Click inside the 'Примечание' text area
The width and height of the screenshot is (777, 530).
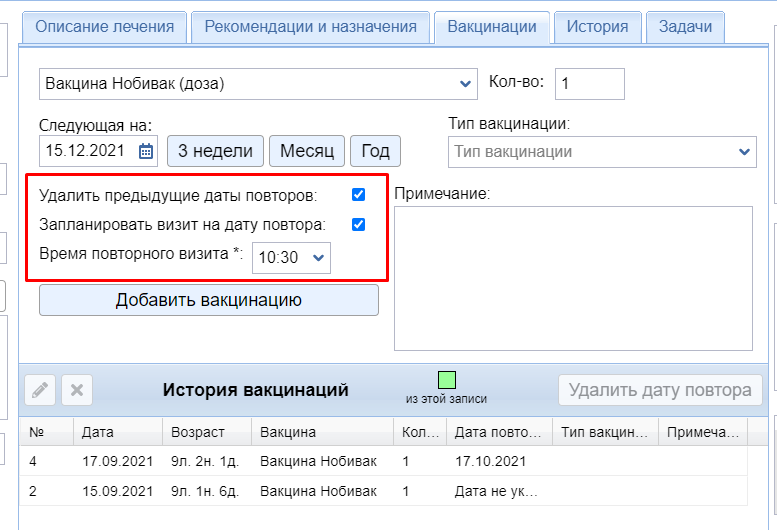coord(573,278)
